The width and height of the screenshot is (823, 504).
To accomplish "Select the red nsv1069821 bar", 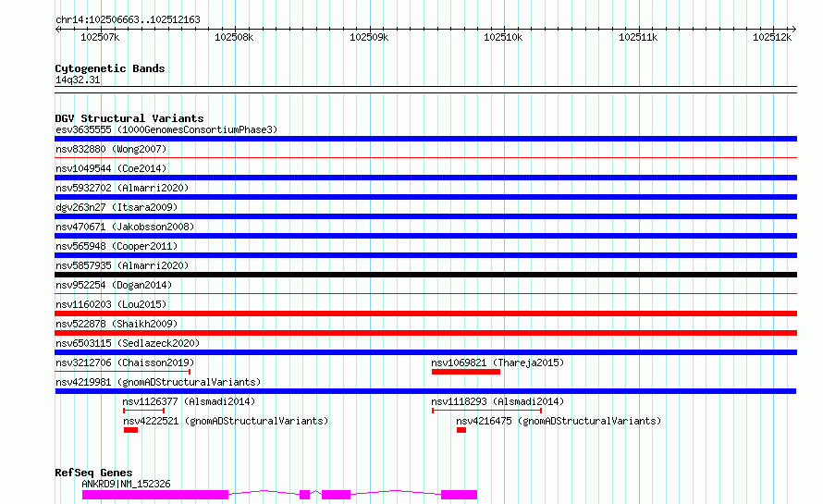I will [x=466, y=372].
